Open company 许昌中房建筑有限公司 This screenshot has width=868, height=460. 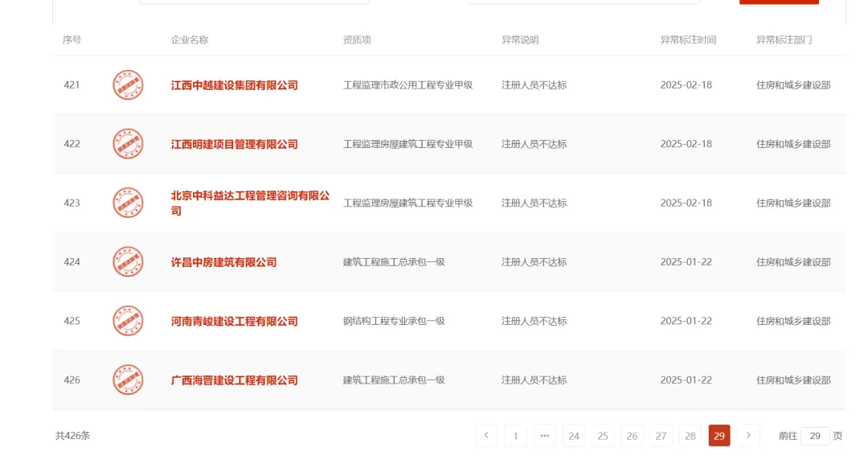click(x=223, y=262)
